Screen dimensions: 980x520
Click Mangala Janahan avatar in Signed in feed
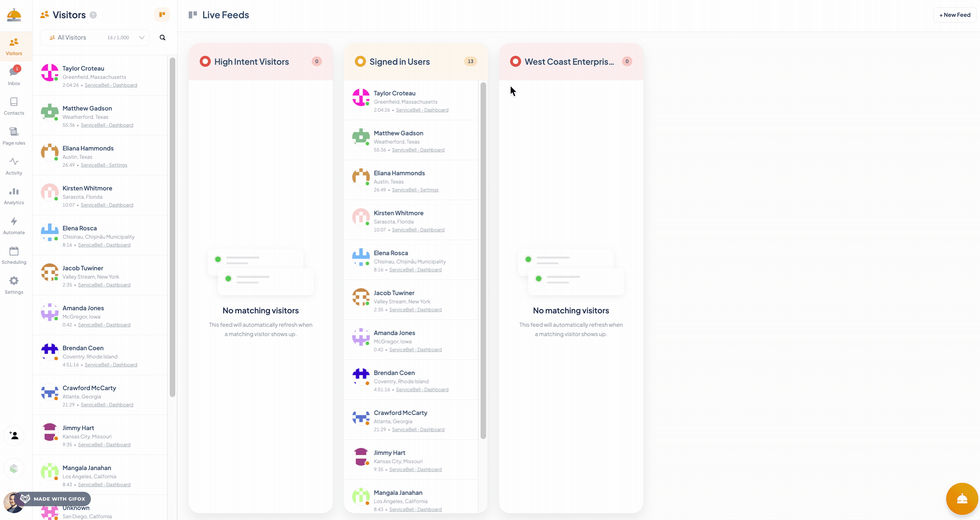pyautogui.click(x=361, y=497)
